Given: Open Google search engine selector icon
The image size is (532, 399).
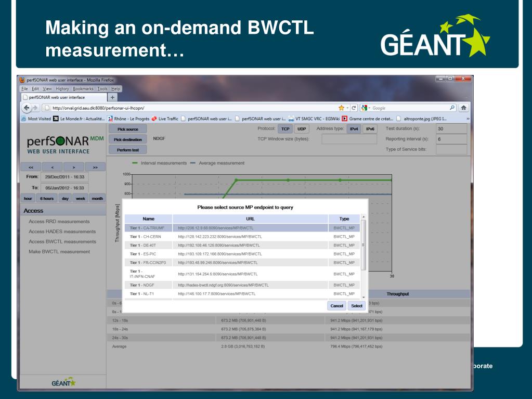Looking at the screenshot, I should (x=366, y=108).
